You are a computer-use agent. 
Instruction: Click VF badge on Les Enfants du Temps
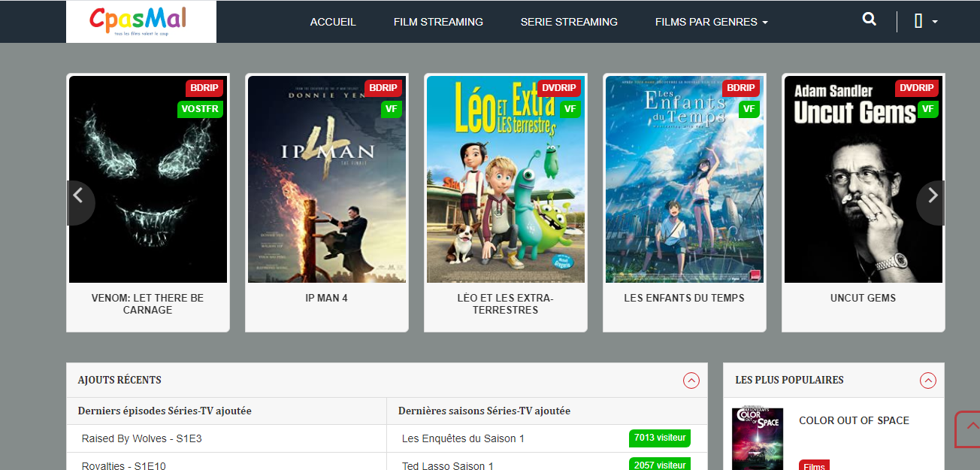click(x=749, y=109)
